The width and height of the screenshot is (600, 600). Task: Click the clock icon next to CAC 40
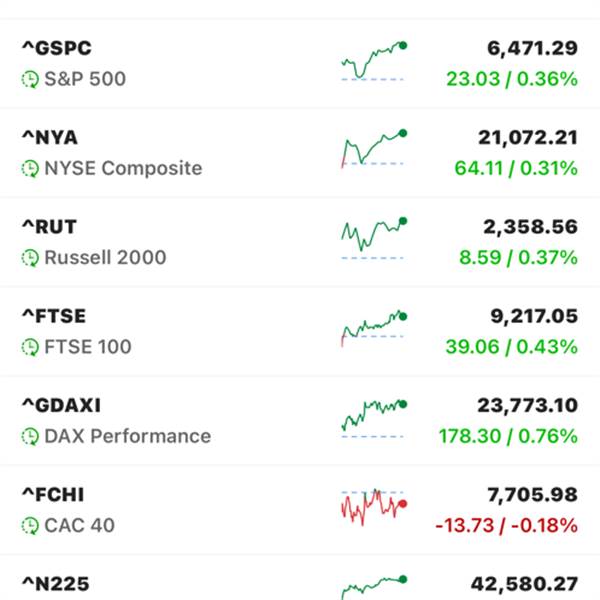point(30,526)
